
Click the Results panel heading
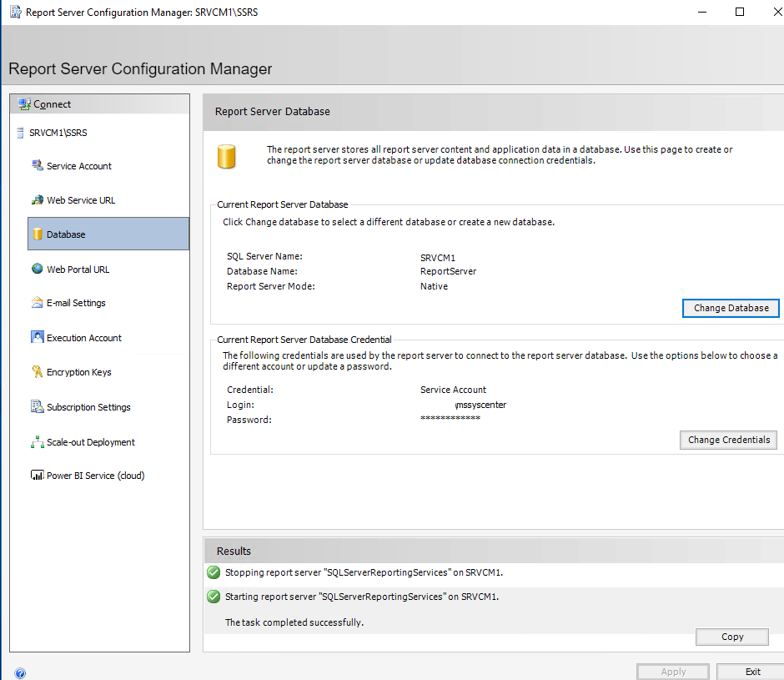[234, 551]
